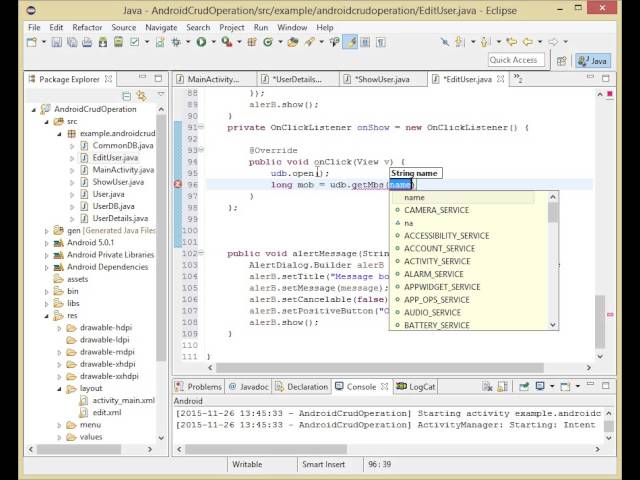This screenshot has width=640, height=480.
Task: Open the Back history dropdown arrow
Action: 540,42
